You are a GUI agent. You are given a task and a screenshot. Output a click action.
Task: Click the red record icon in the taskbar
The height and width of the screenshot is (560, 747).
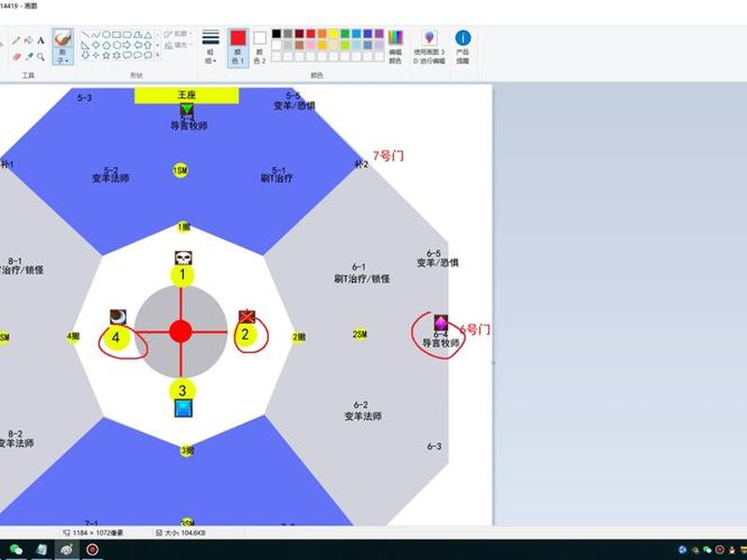click(x=92, y=550)
